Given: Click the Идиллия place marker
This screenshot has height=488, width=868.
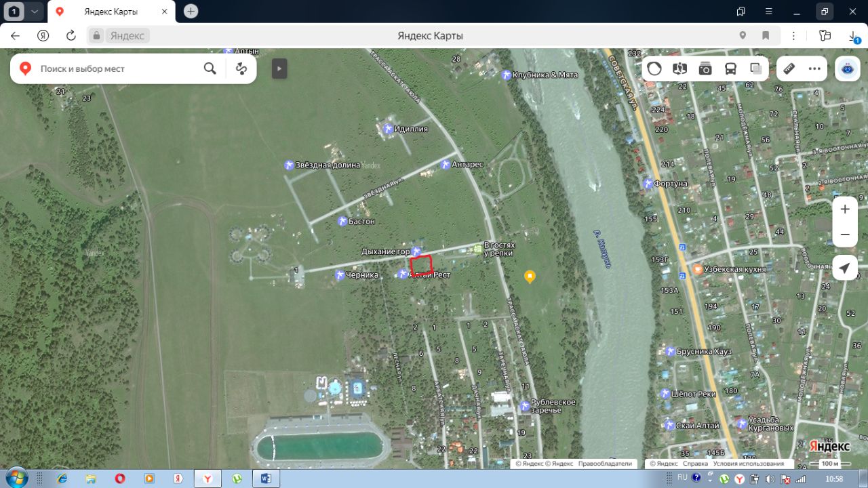Looking at the screenshot, I should (388, 129).
